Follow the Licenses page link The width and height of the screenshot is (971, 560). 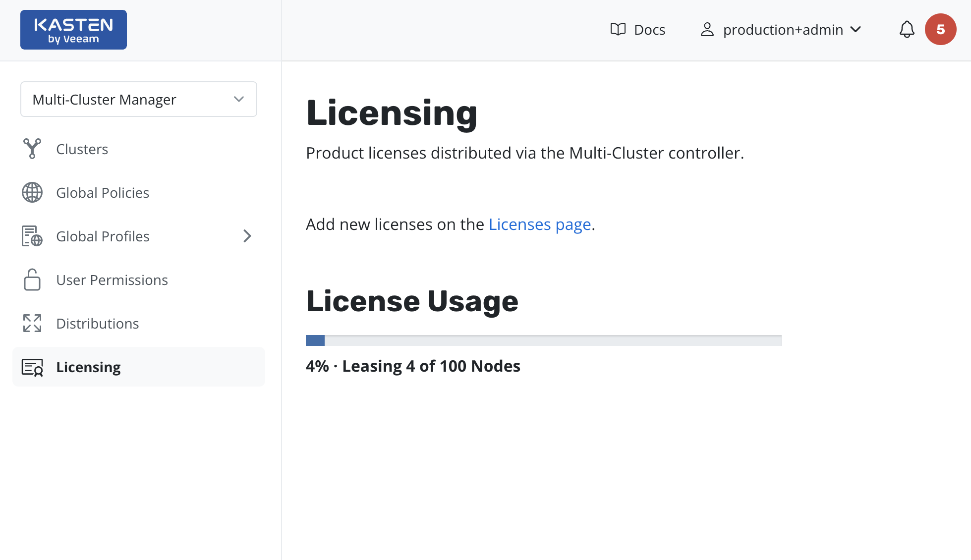[540, 224]
